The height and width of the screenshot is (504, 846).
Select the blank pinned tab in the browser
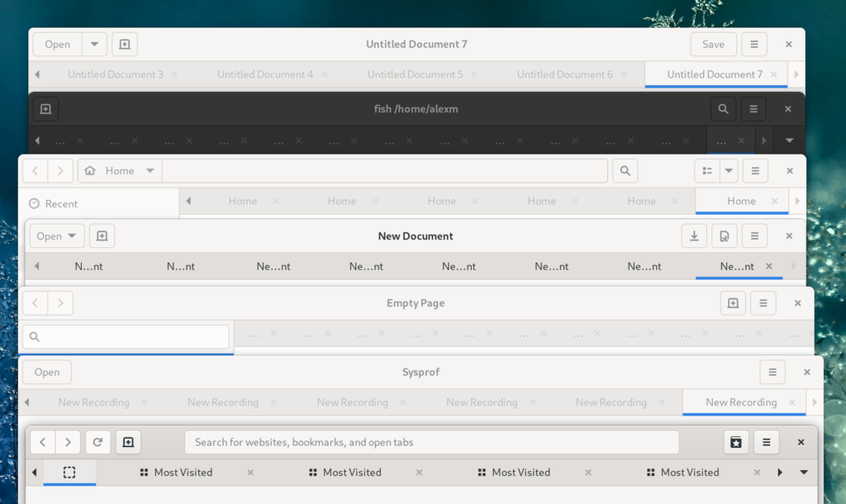pyautogui.click(x=69, y=472)
